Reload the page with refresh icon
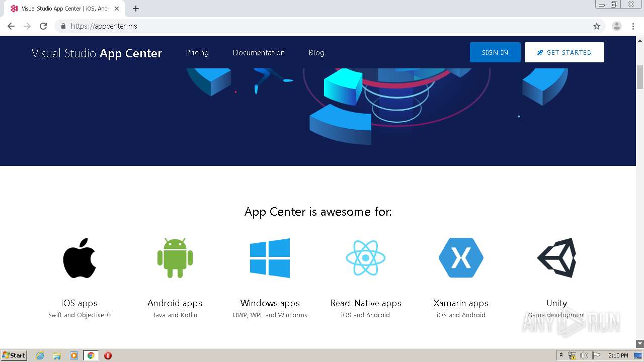The image size is (644, 362). [43, 26]
